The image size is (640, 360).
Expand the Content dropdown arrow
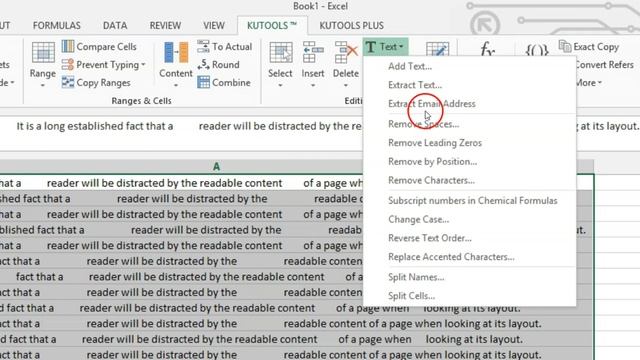[176, 86]
